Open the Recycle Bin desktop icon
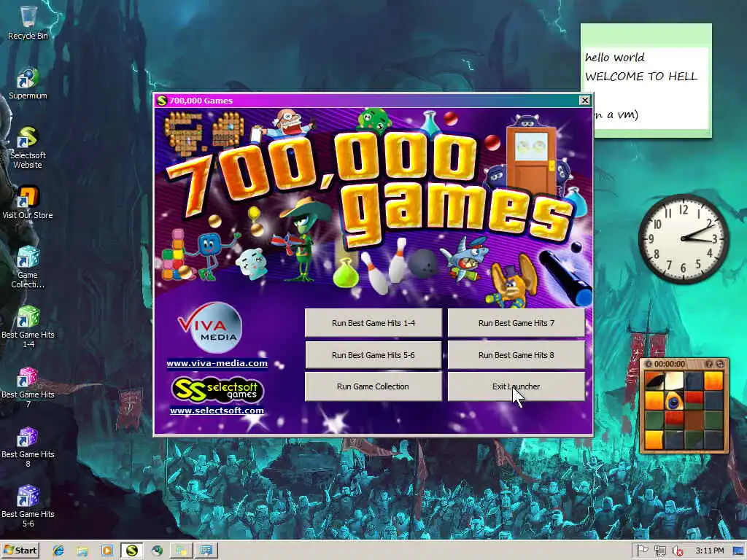The image size is (747, 560). coord(28,23)
